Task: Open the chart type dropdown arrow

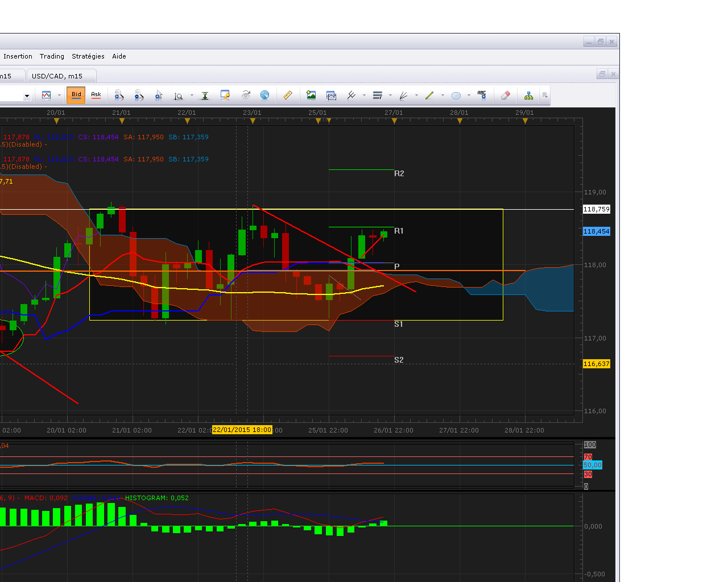Action: 59,95
